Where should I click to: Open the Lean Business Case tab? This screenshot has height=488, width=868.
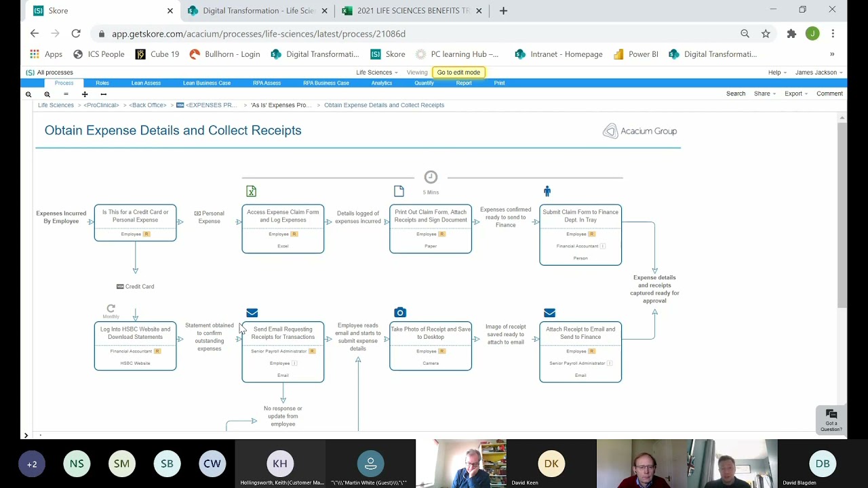207,83
